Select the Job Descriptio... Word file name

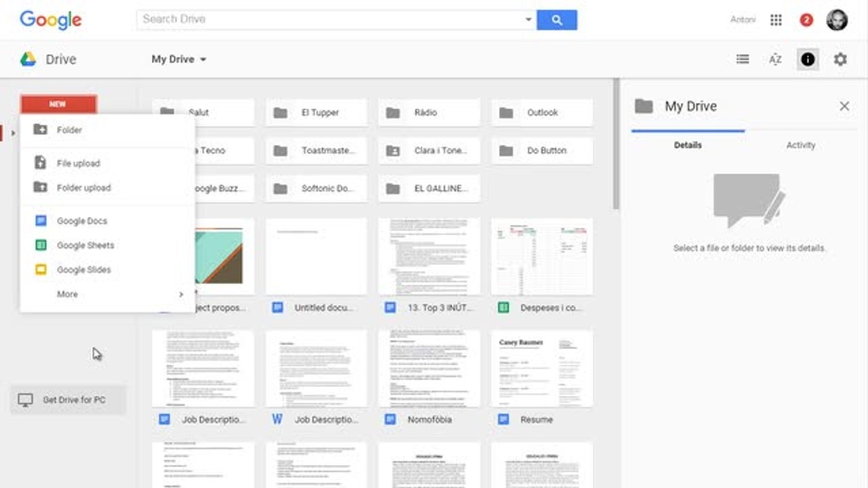(x=325, y=420)
